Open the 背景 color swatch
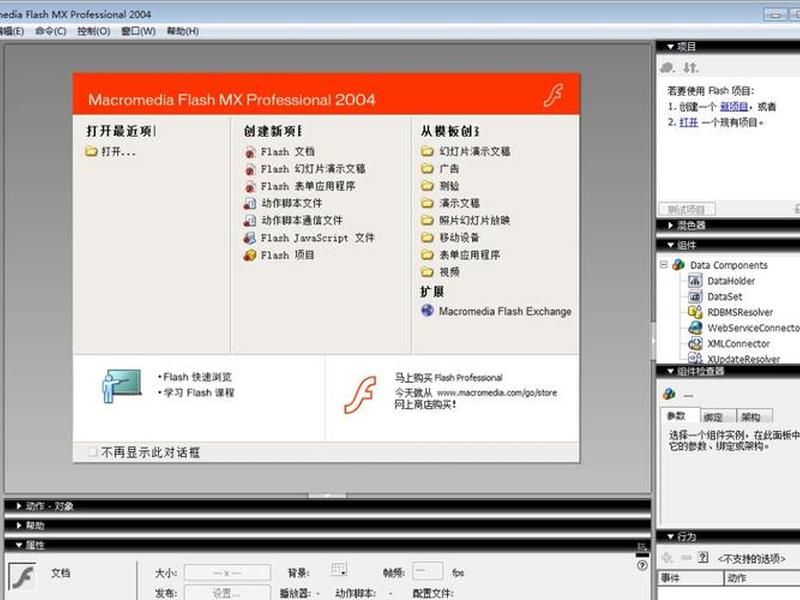The image size is (800, 600). [339, 569]
